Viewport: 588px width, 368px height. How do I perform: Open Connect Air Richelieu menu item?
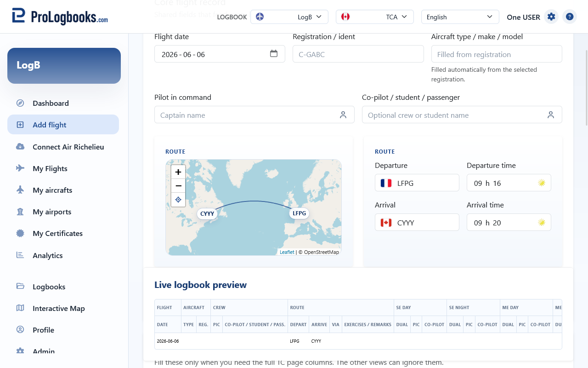pos(63,147)
